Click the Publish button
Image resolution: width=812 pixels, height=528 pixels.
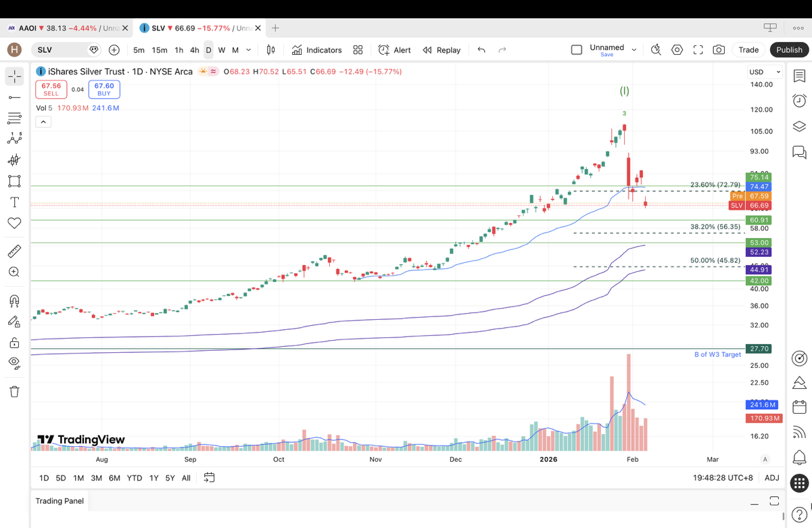pyautogui.click(x=789, y=50)
